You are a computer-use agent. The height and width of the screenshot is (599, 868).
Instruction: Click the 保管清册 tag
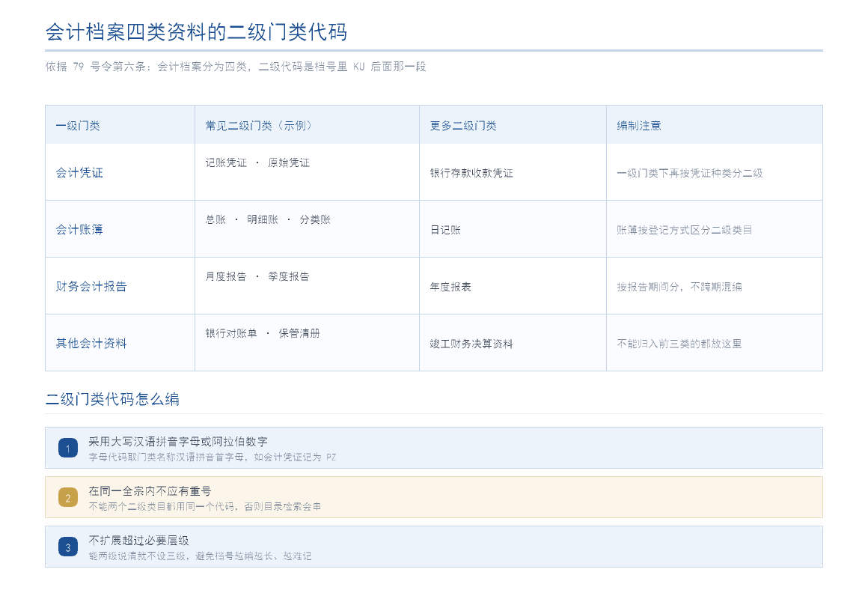[x=299, y=334]
